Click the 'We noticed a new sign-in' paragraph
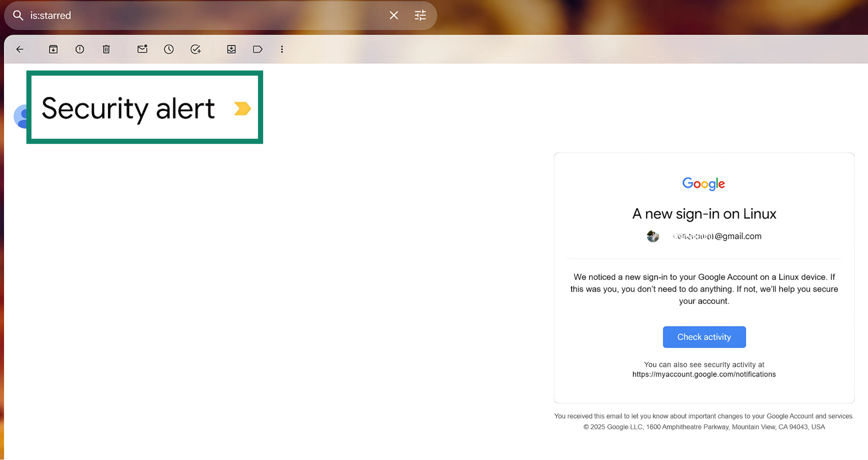The height and width of the screenshot is (460, 868). point(704,289)
